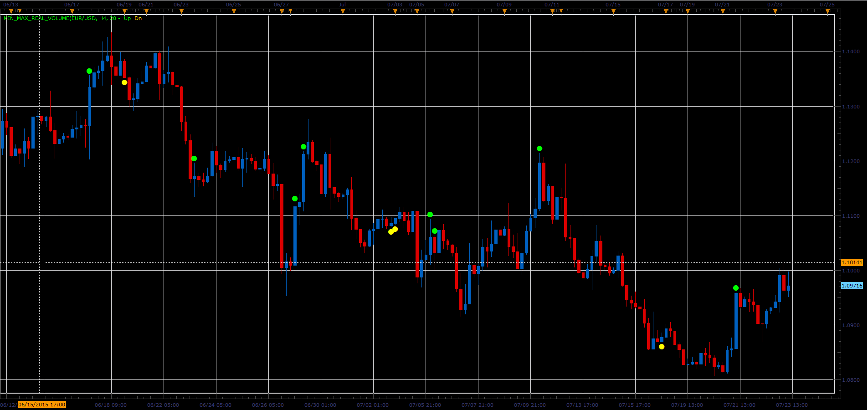Click the 06/18 09:00 bottom time label
Viewport: 868px width, 410px height.
[x=111, y=405]
